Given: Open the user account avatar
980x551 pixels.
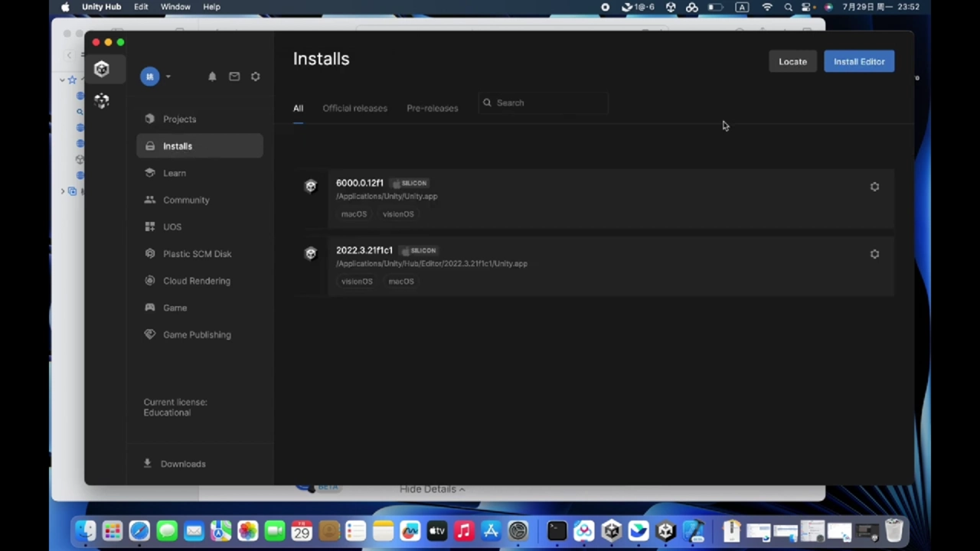Looking at the screenshot, I should click(x=150, y=77).
